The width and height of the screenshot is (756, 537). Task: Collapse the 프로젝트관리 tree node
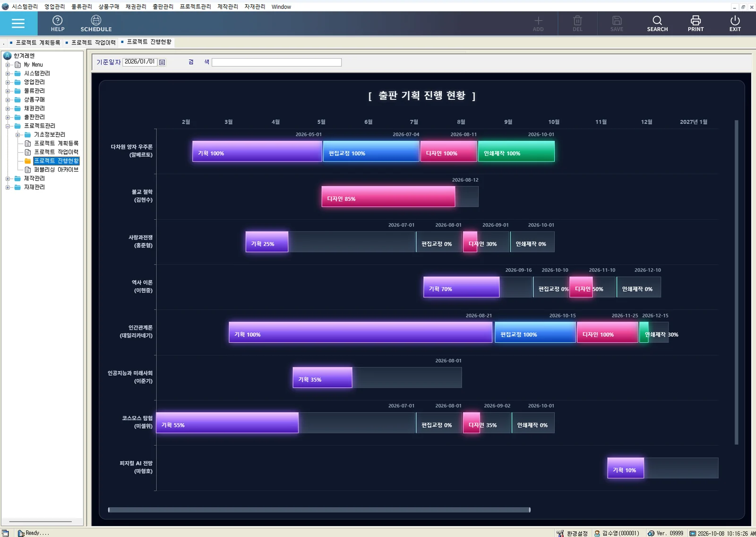(8, 126)
